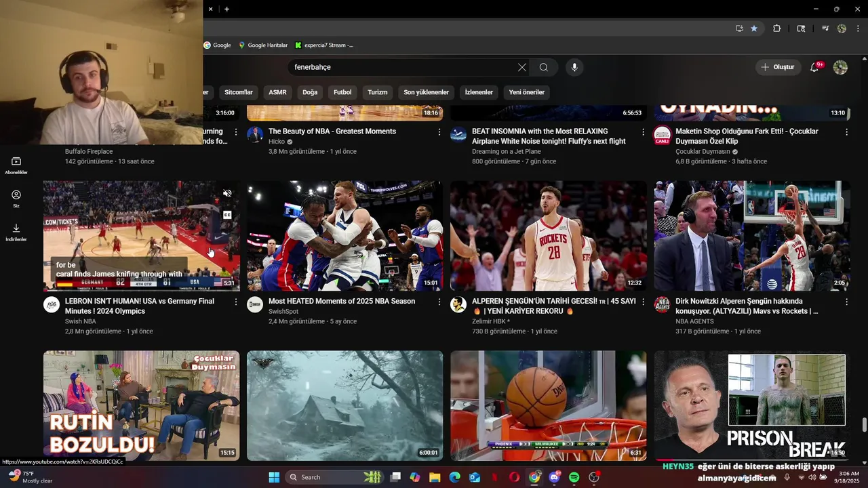Open Spotify from the taskbar
868x488 pixels.
tap(574, 477)
